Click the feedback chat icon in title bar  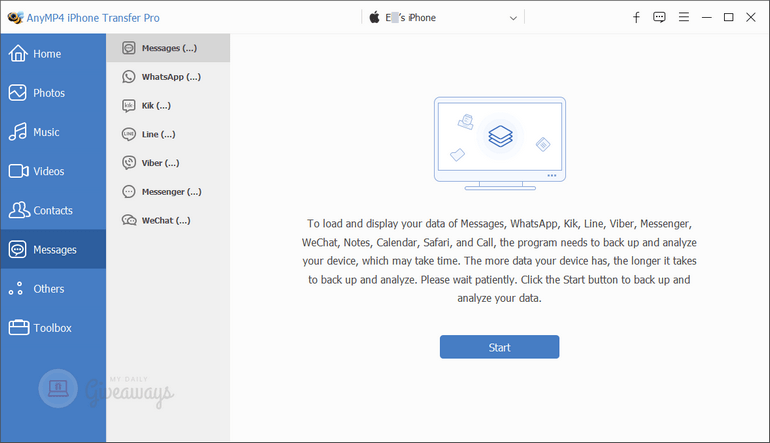click(x=659, y=18)
